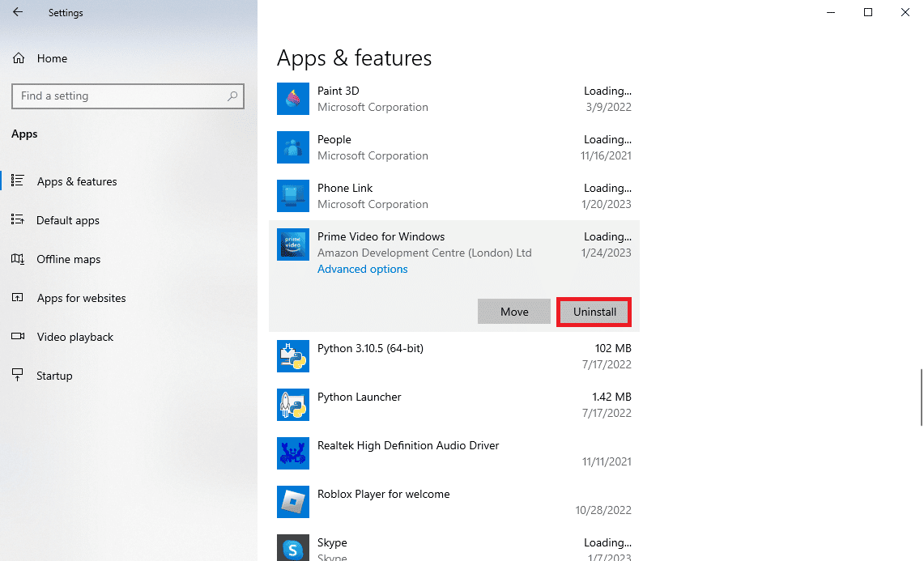Select the Skype app icon
This screenshot has height=561, width=924.
click(293, 548)
